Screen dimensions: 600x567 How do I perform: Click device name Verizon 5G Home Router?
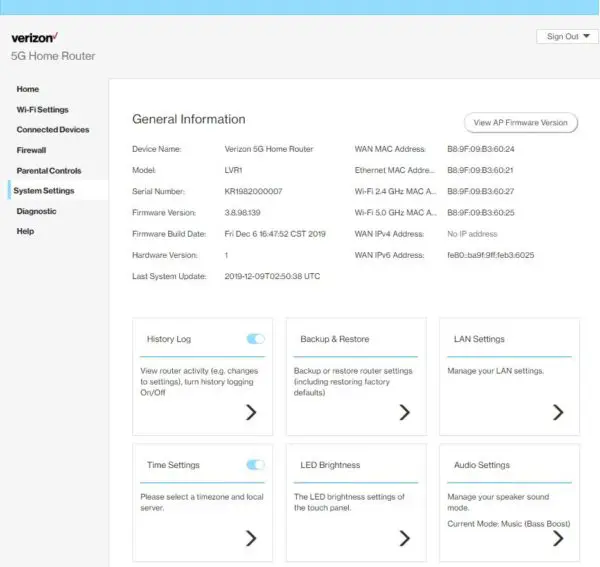pyautogui.click(x=269, y=149)
